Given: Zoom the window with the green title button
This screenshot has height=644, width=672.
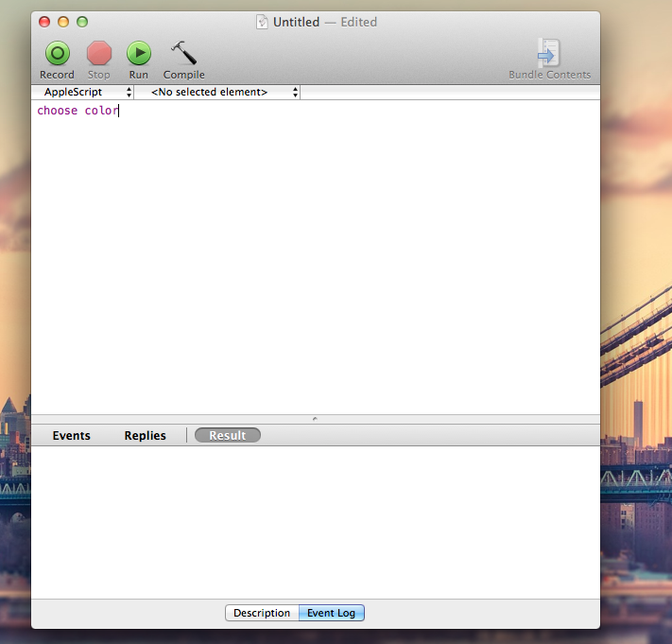Looking at the screenshot, I should [x=82, y=22].
